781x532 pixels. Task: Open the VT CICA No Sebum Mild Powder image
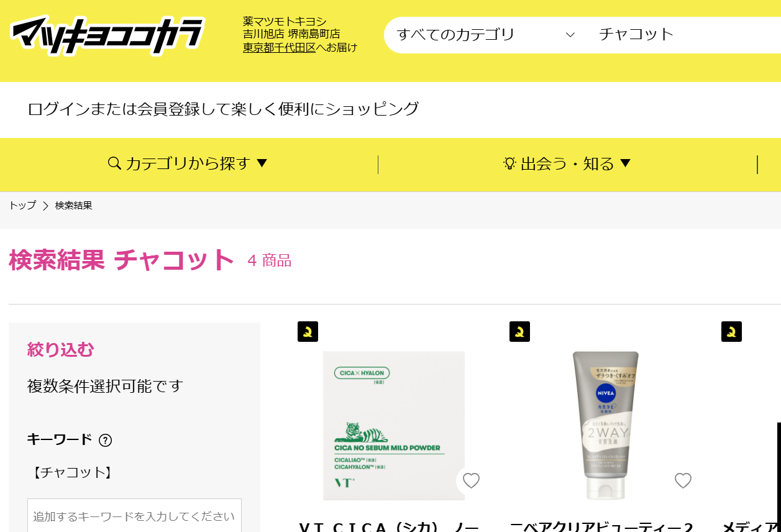click(x=394, y=426)
